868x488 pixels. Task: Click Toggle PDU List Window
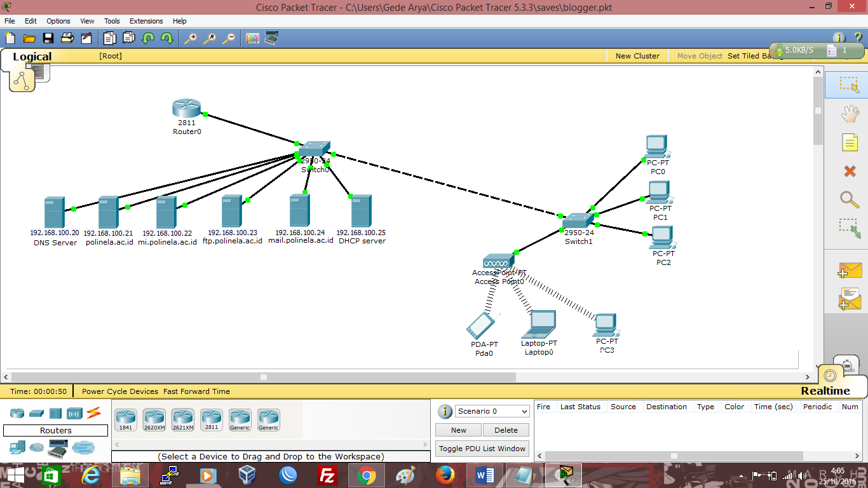481,448
